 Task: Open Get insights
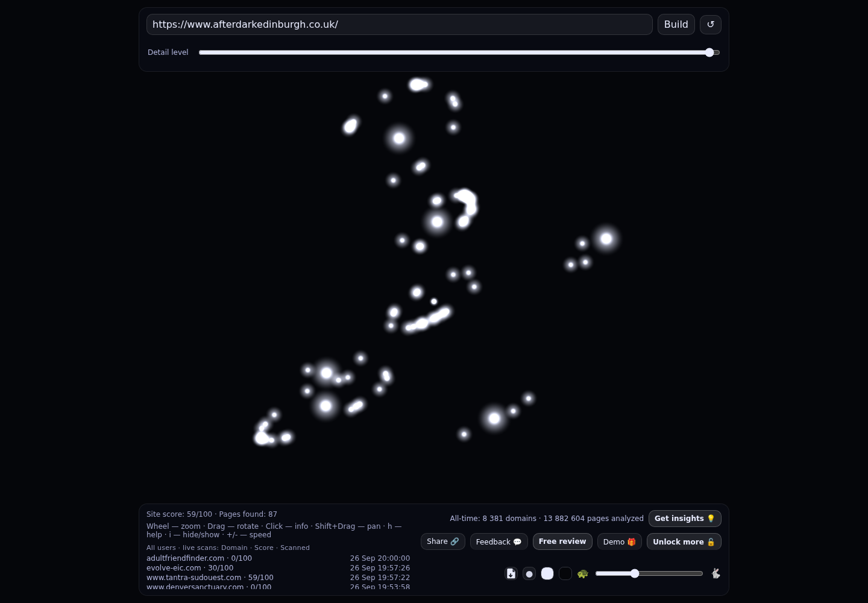coord(685,519)
